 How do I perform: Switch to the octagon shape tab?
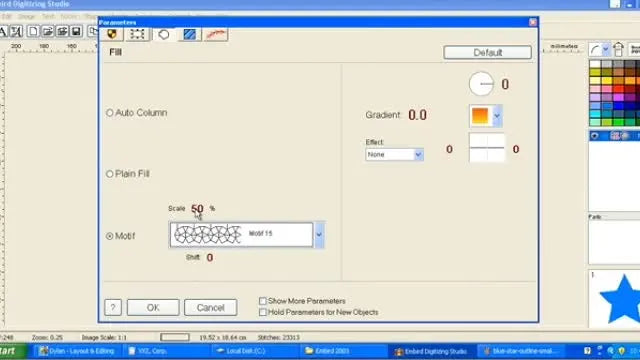[164, 34]
